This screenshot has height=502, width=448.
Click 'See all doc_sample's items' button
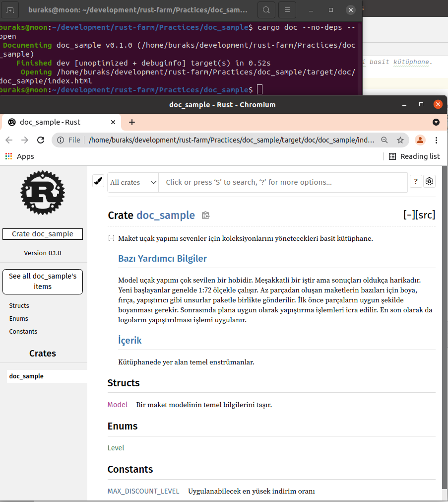(x=43, y=282)
